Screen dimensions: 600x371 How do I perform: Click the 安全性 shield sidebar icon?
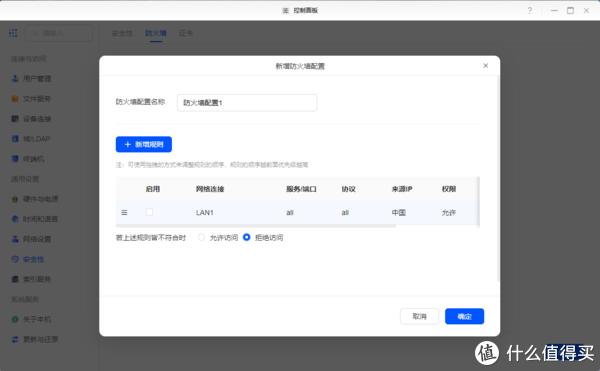pos(15,259)
